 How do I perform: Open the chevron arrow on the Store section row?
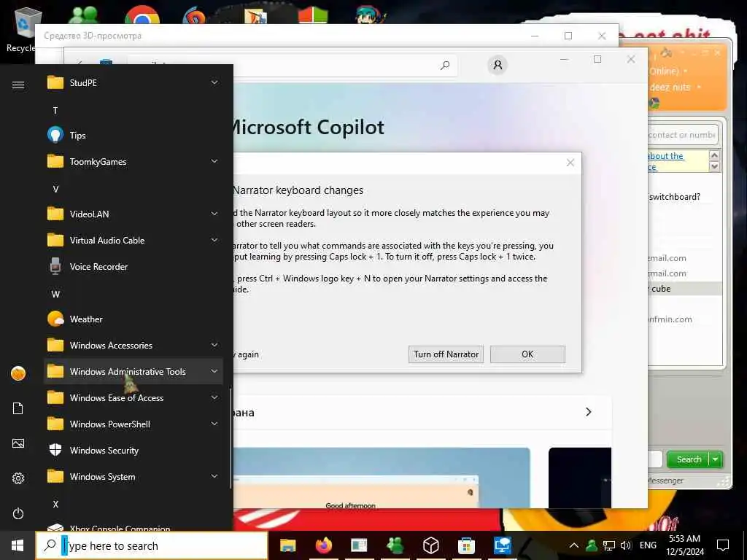tap(589, 412)
